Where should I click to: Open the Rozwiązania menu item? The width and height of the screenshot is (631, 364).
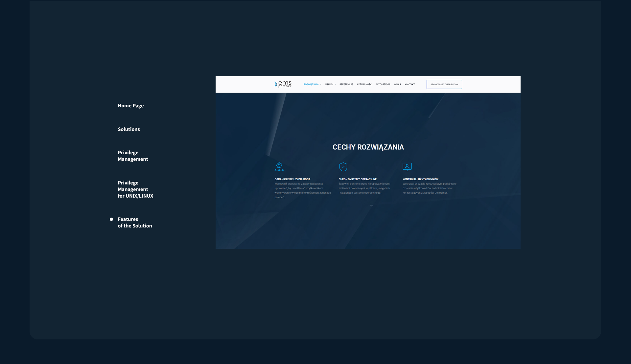point(311,85)
